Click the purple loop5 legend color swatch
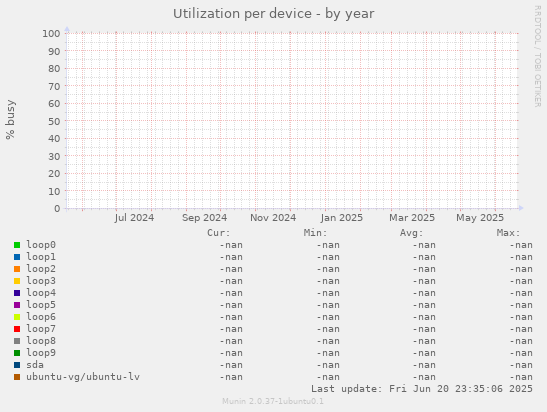This screenshot has width=547, height=412. point(17,305)
